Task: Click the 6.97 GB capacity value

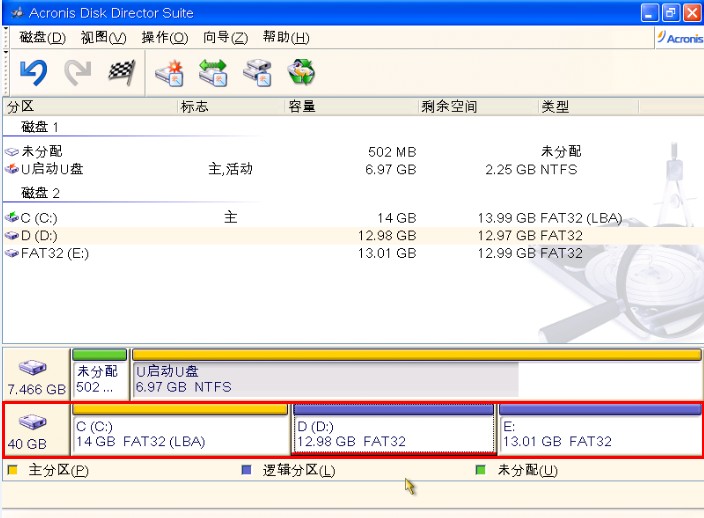Action: [391, 170]
